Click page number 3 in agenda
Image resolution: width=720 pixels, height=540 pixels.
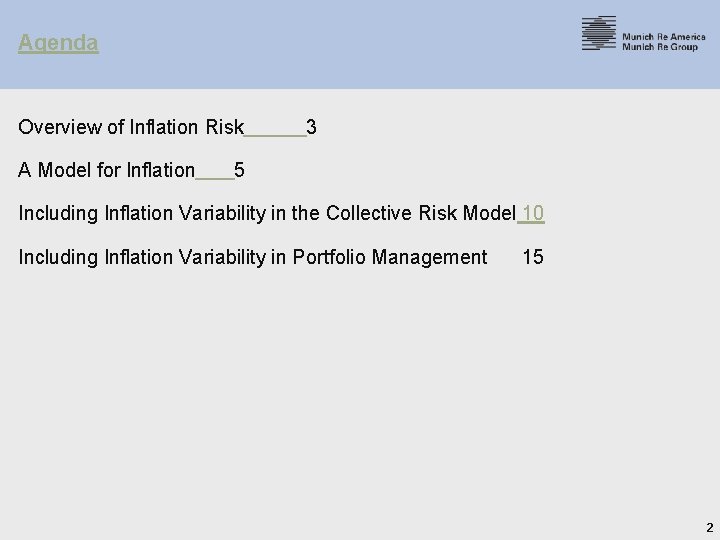[312, 127]
